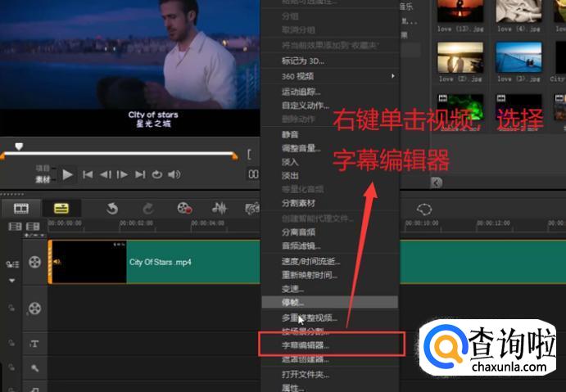566x392 pixels.
Task: Expand ripple editing dropdown arrow
Action: click(x=12, y=281)
